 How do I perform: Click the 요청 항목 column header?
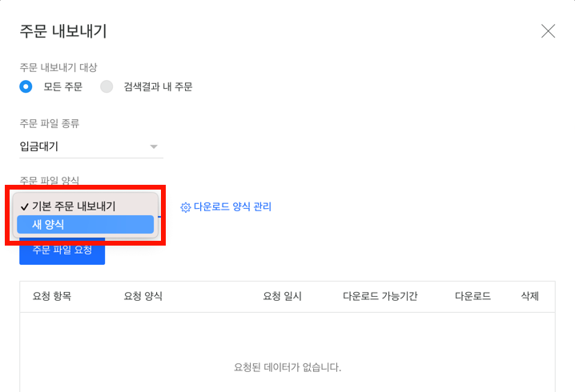tap(52, 296)
